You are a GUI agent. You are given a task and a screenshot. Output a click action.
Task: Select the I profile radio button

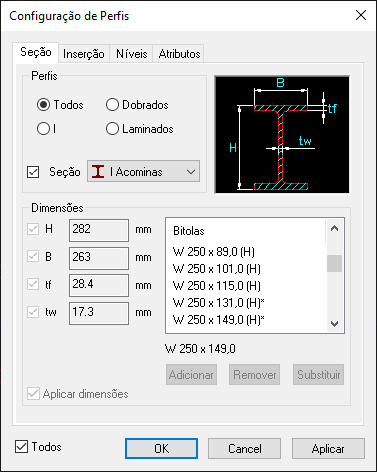(43, 129)
